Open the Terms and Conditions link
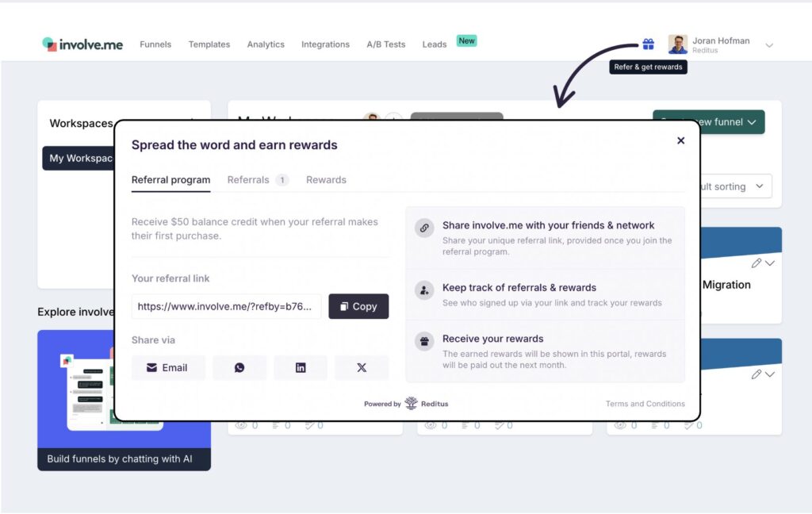The width and height of the screenshot is (812, 514). click(645, 404)
